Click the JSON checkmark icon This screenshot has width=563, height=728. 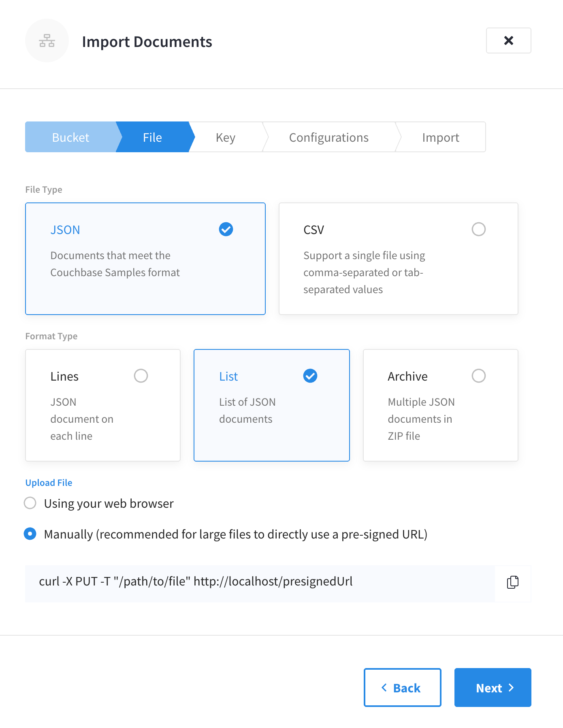click(226, 229)
